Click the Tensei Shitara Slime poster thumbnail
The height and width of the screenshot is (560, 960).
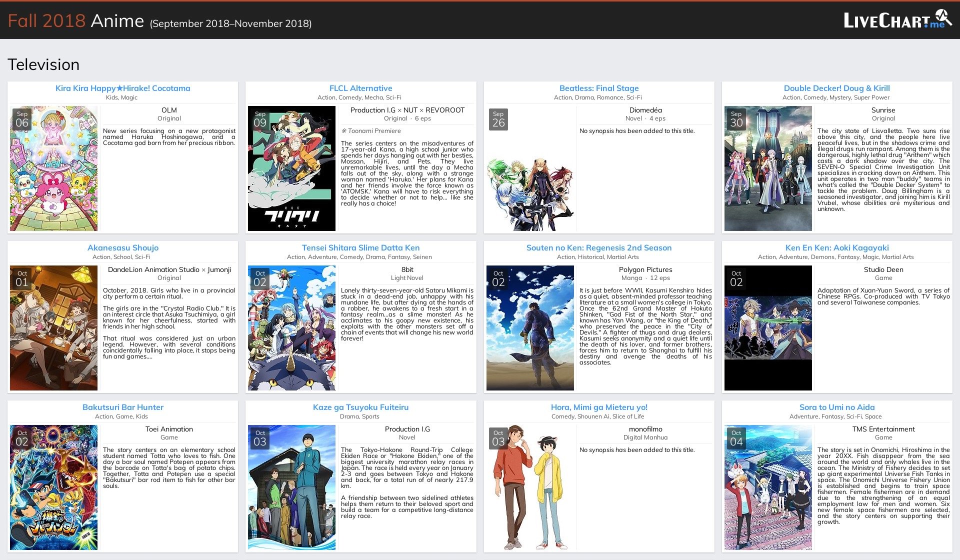[x=291, y=328]
